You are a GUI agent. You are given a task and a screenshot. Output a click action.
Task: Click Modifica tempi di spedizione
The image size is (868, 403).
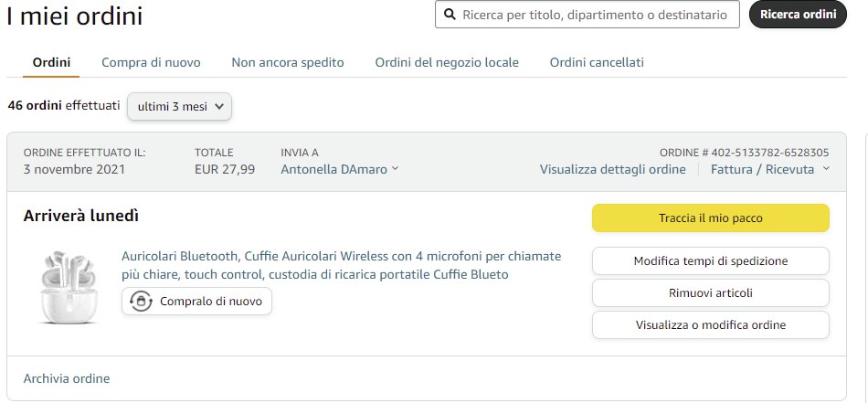710,260
